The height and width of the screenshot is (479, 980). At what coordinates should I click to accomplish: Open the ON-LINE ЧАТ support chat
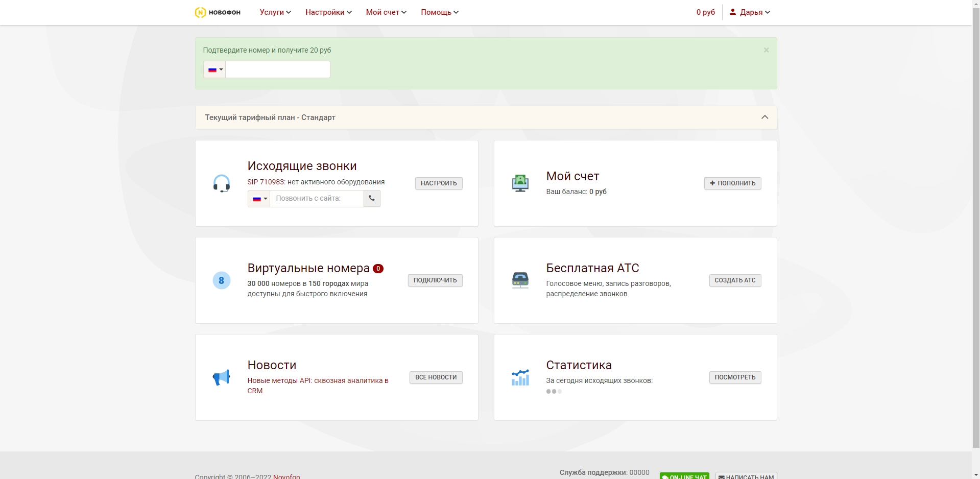coord(684,476)
